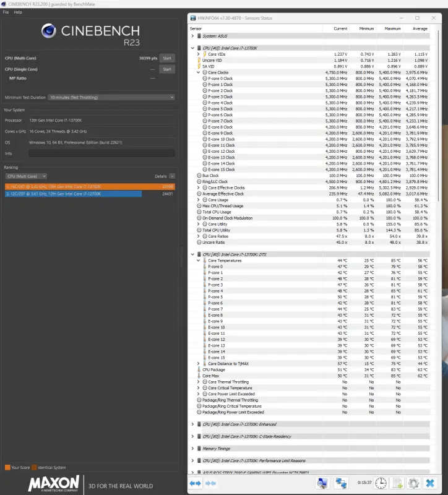448x495 pixels.
Task: Click the thermometer icon beside CPU Package
Action: point(199,369)
